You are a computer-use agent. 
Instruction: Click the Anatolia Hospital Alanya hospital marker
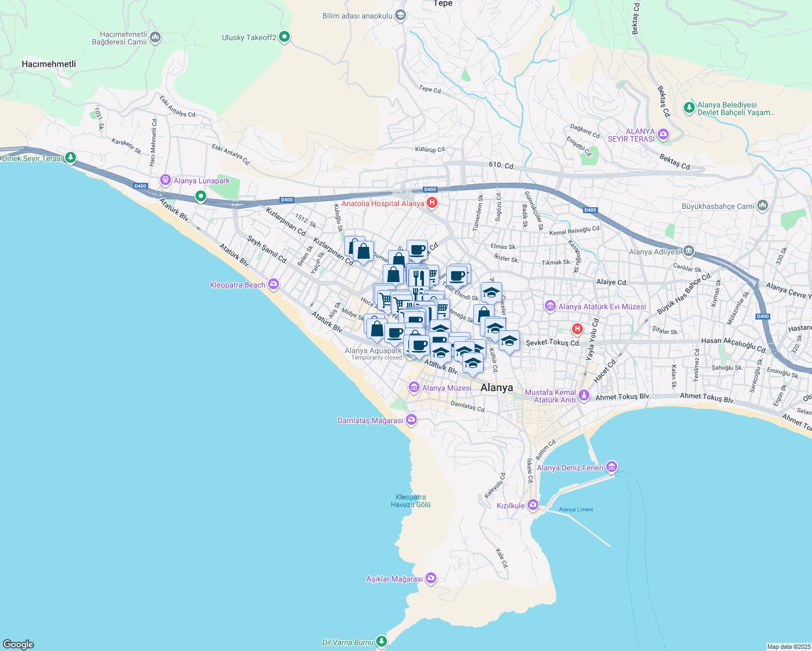coord(432,202)
